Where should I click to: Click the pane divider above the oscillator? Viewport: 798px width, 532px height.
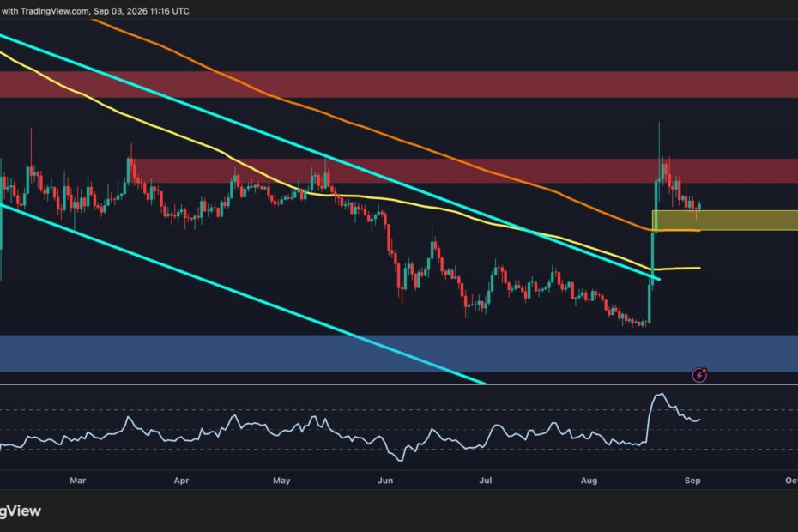tap(399, 384)
